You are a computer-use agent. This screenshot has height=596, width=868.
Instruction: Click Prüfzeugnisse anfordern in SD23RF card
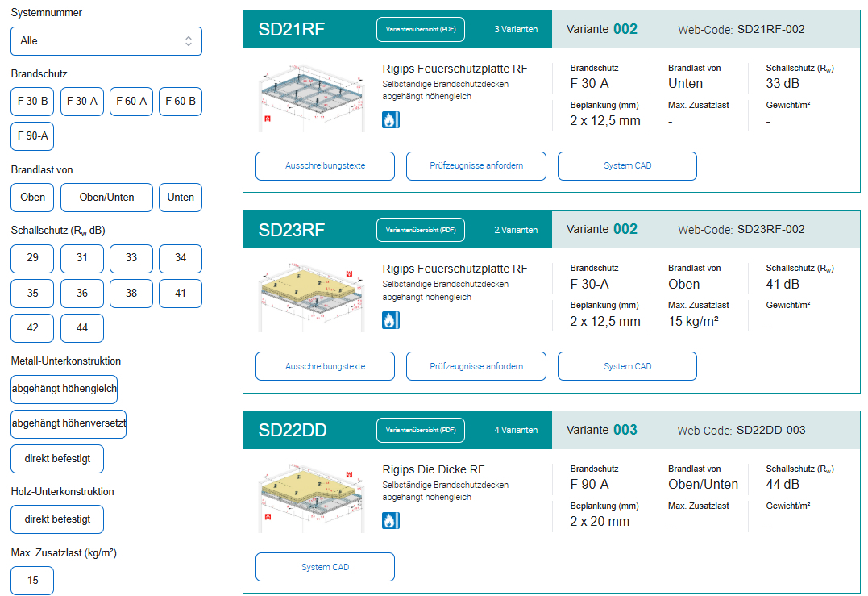(476, 366)
